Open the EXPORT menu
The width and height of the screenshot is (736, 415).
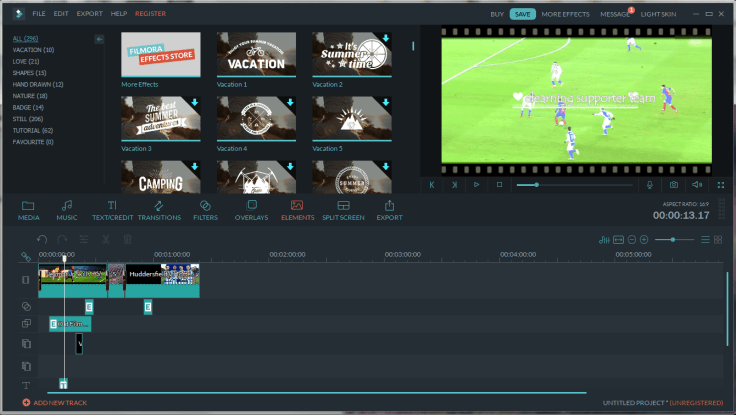(x=90, y=14)
